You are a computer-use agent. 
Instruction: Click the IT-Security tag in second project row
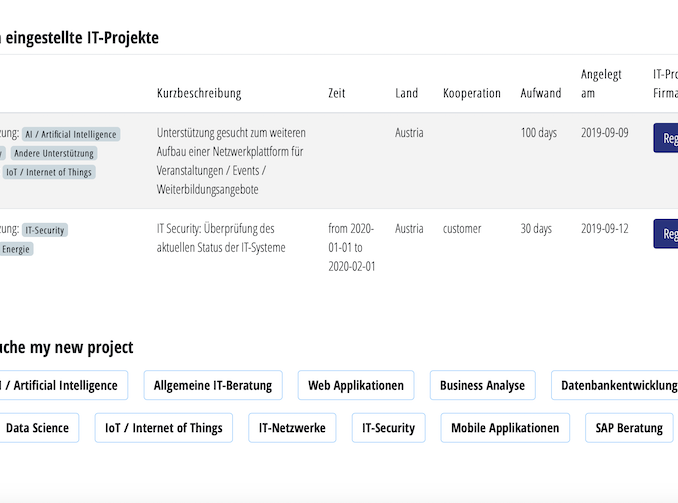[45, 230]
